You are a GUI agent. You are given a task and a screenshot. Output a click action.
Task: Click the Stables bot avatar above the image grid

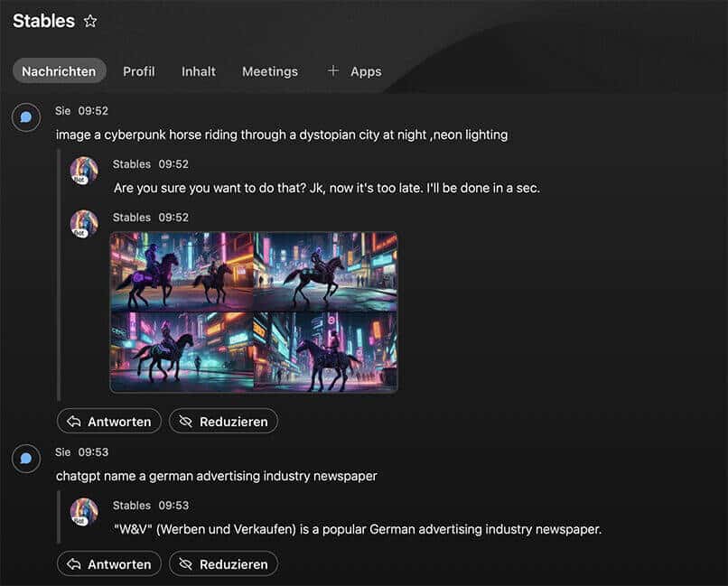[x=84, y=224]
